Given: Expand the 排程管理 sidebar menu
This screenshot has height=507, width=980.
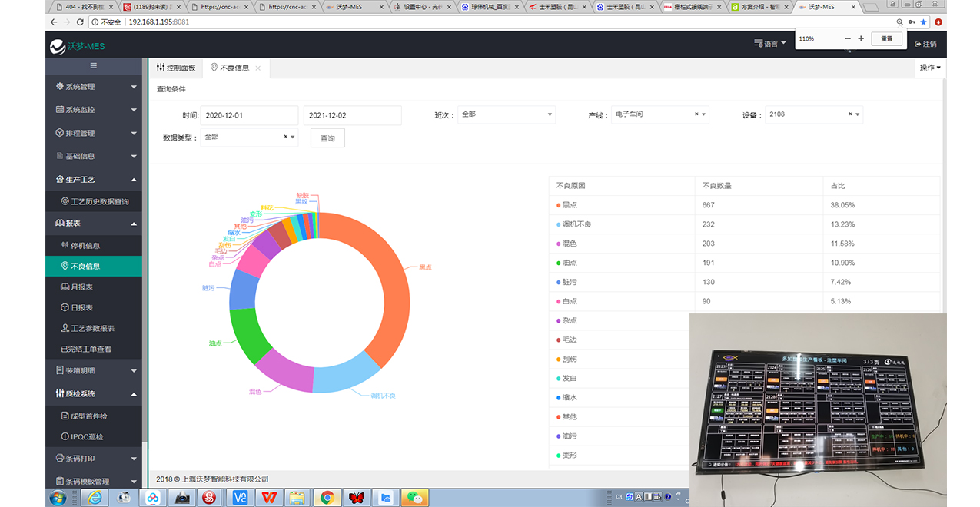Looking at the screenshot, I should click(x=94, y=133).
